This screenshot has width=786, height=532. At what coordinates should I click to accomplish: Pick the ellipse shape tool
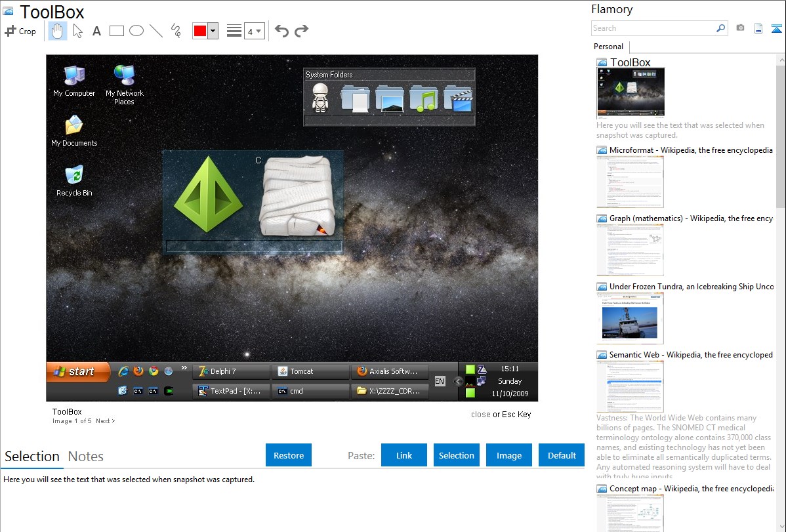[136, 31]
